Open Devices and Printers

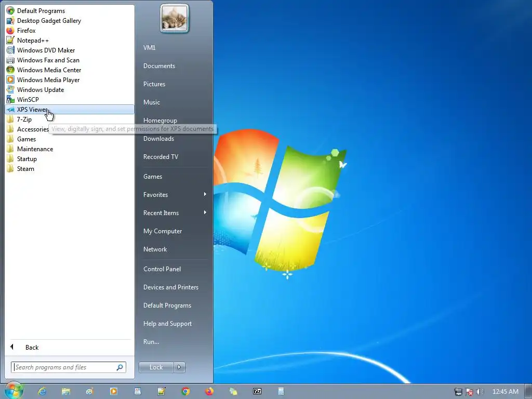coord(174,287)
